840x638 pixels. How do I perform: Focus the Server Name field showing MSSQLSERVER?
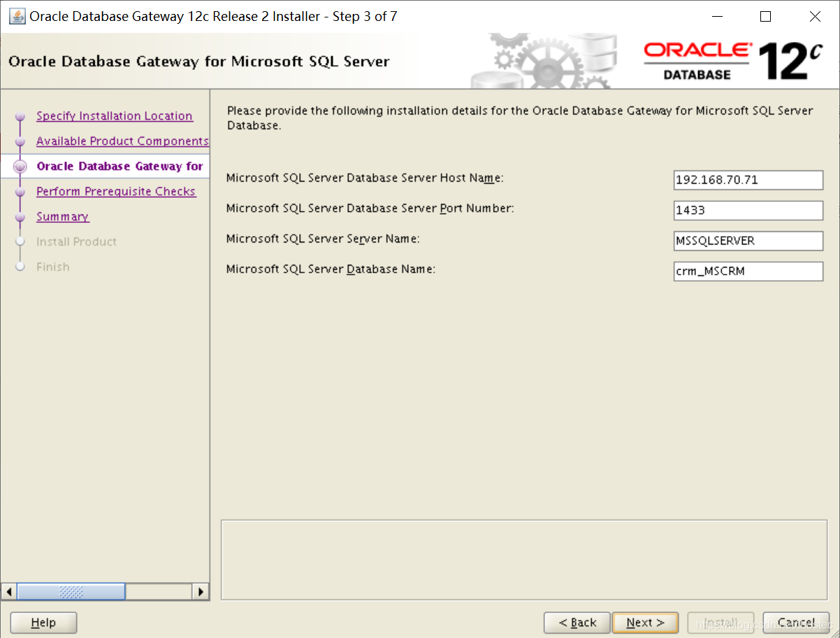[x=748, y=241]
